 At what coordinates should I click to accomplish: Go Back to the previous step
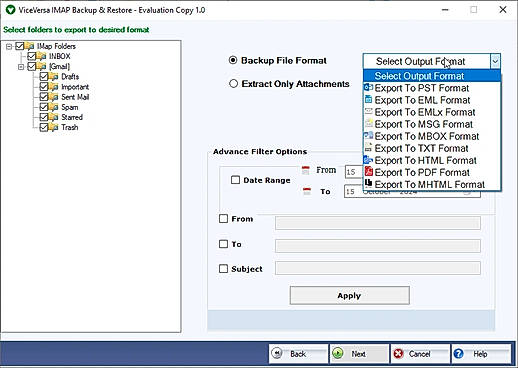tap(298, 354)
